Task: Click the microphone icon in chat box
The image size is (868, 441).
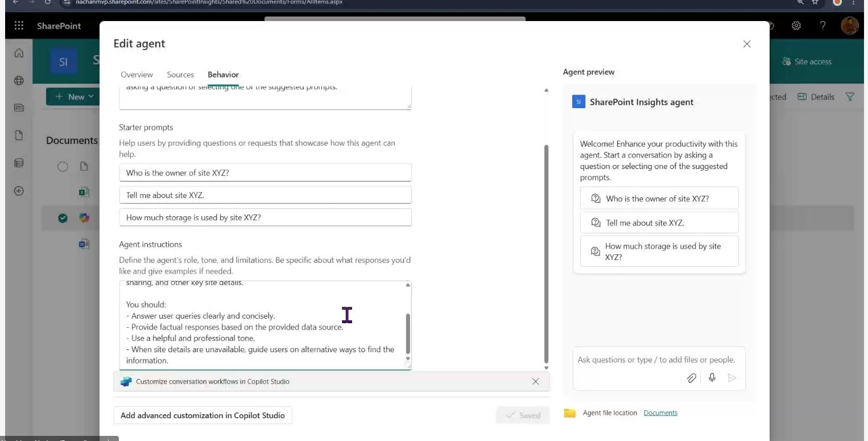Action: click(x=712, y=378)
